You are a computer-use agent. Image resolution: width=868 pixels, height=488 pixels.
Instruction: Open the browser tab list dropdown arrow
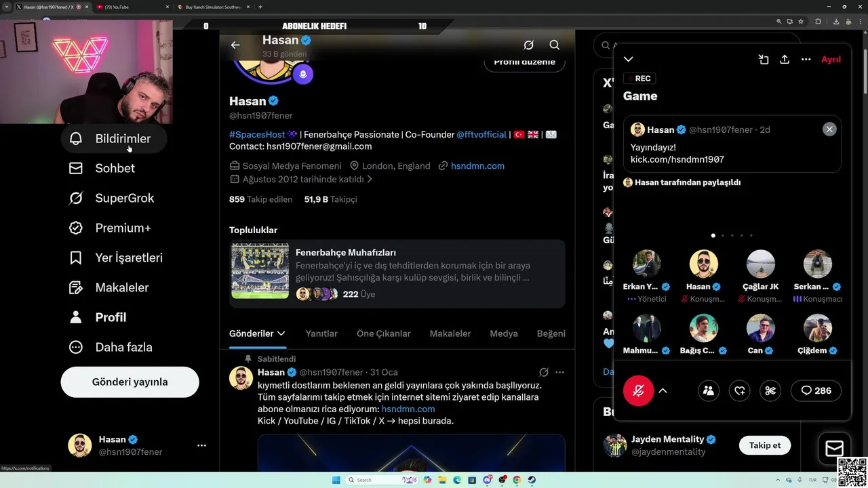click(7, 7)
